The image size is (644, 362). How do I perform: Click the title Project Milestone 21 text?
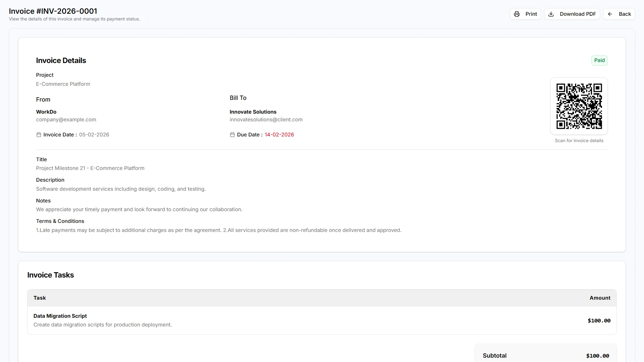click(90, 168)
